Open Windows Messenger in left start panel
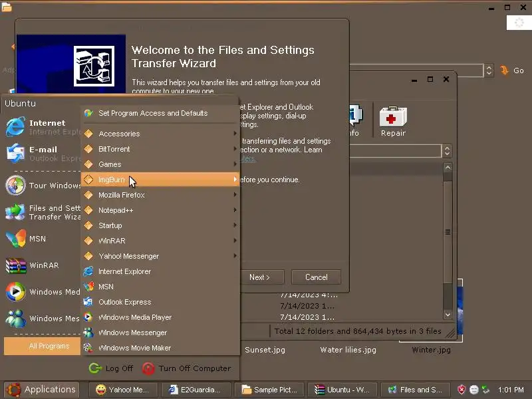532x399 pixels. pyautogui.click(x=42, y=319)
